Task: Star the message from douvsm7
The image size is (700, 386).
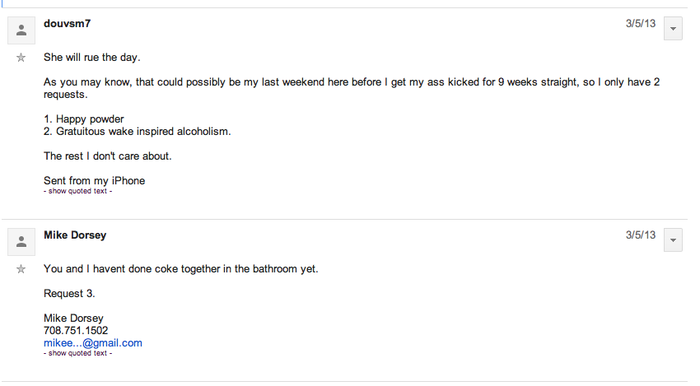Action: 21,58
